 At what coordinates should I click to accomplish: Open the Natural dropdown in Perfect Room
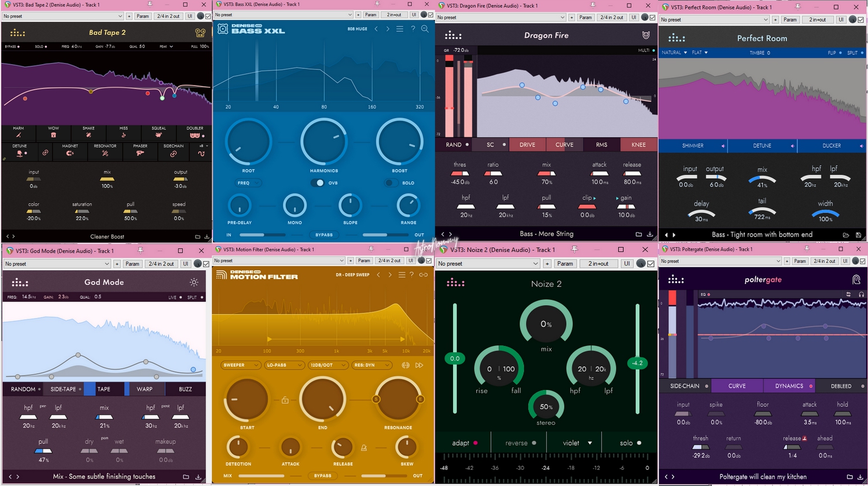[x=674, y=53]
